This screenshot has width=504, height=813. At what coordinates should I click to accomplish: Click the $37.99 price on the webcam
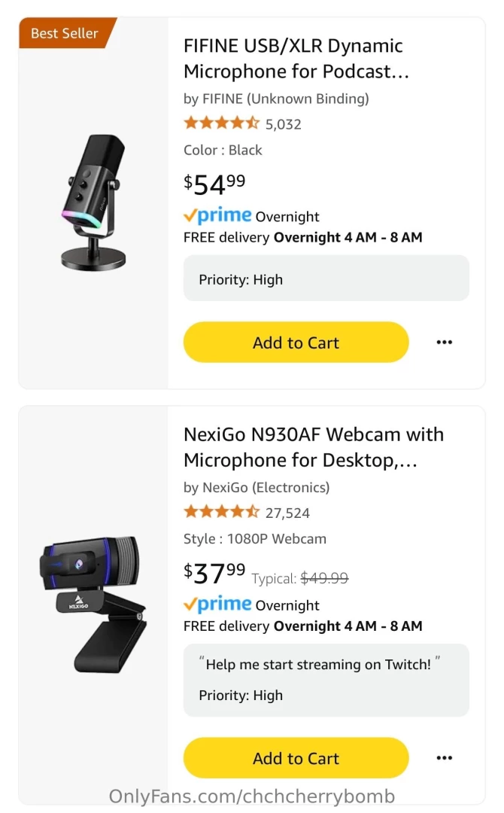point(214,572)
